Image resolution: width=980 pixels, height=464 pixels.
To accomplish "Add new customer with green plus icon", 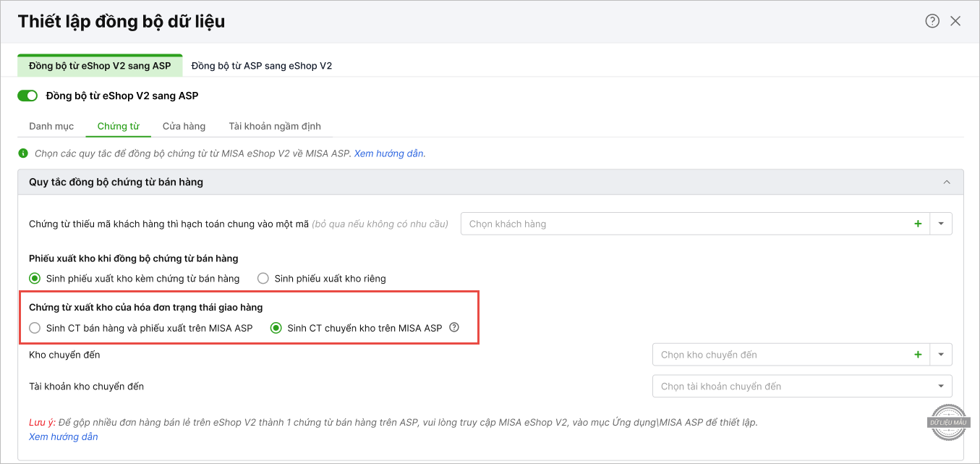I will tap(918, 224).
